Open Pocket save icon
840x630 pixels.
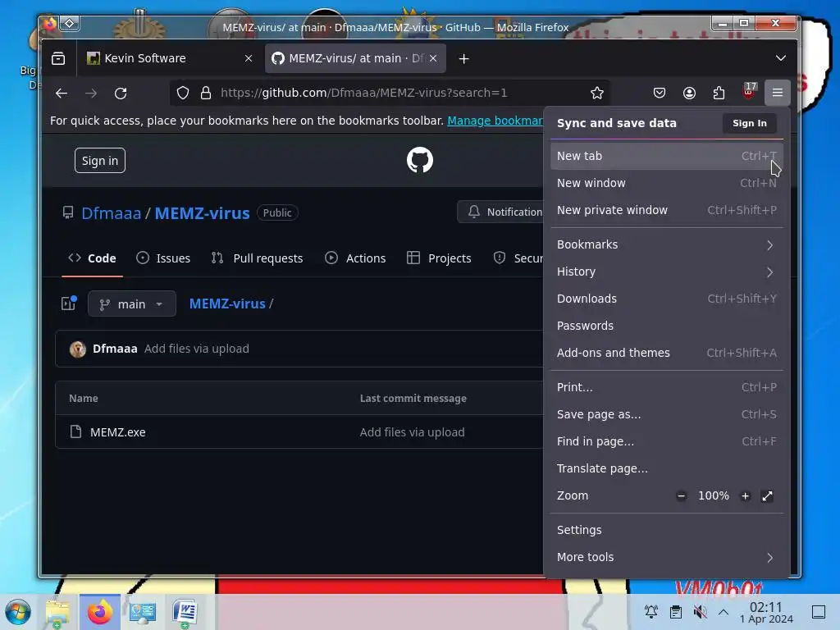click(x=660, y=94)
